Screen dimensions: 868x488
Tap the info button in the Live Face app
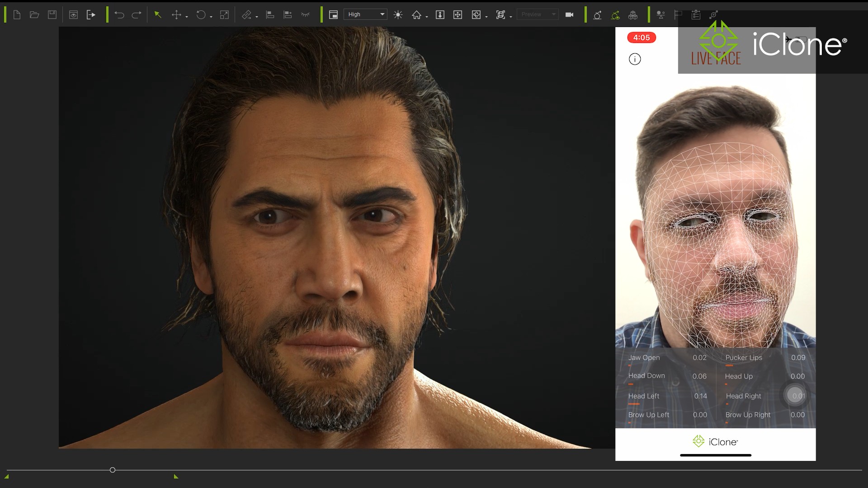(x=635, y=59)
